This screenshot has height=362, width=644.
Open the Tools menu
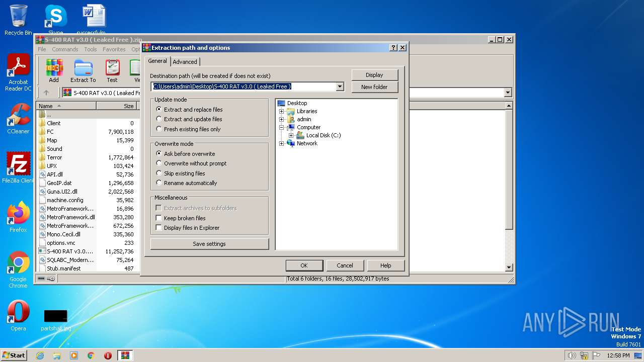[x=91, y=49]
